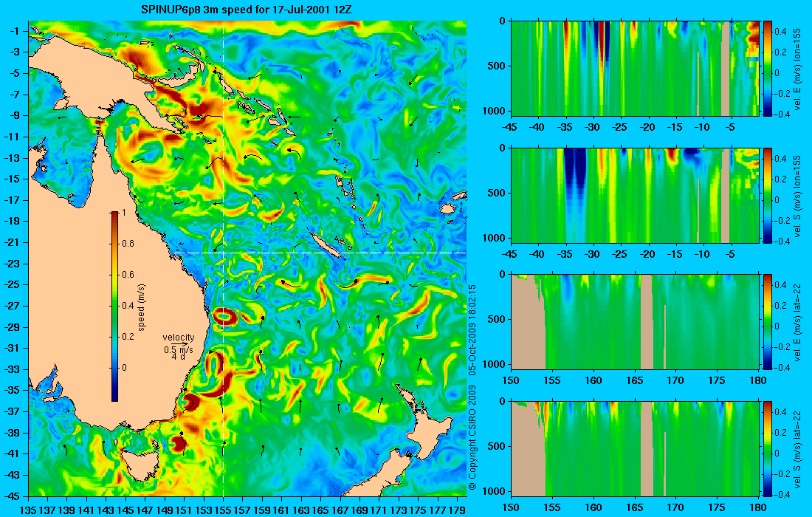The height and width of the screenshot is (517, 812).
Task: Select the "velocity" legend heading
Action: [x=179, y=338]
